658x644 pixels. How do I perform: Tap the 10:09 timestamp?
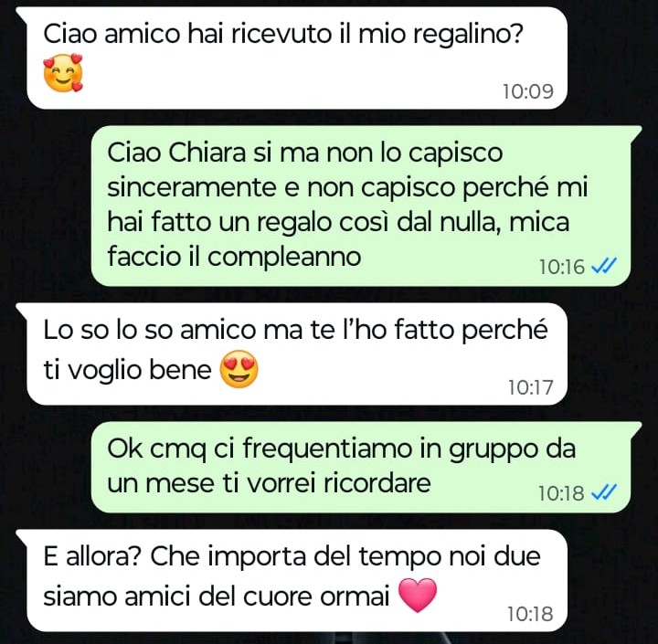[528, 91]
